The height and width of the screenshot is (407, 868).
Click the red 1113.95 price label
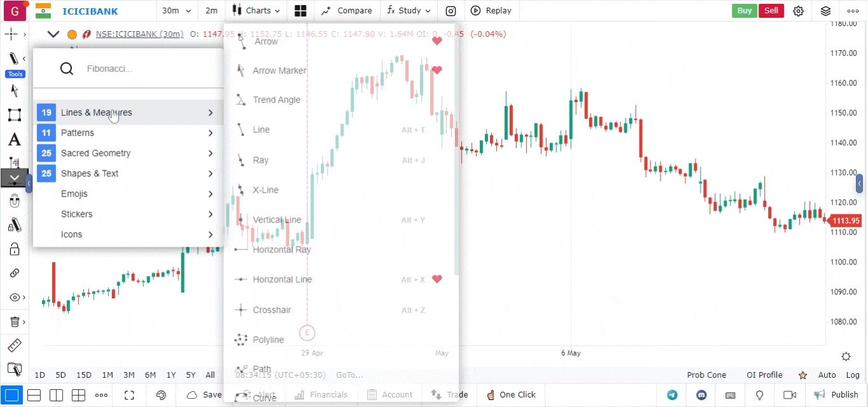[845, 221]
